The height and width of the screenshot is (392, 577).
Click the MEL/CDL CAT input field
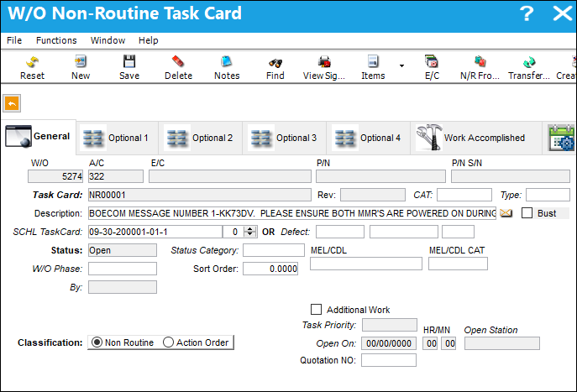(458, 264)
